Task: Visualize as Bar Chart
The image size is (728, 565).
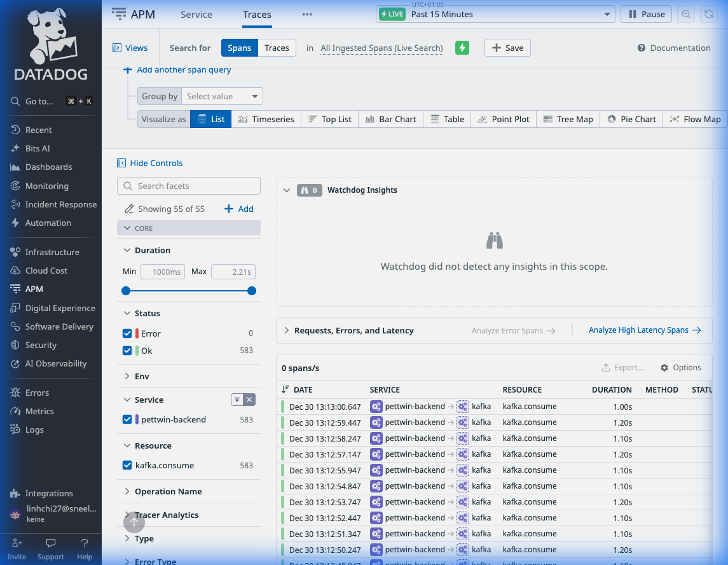Action: tap(390, 120)
